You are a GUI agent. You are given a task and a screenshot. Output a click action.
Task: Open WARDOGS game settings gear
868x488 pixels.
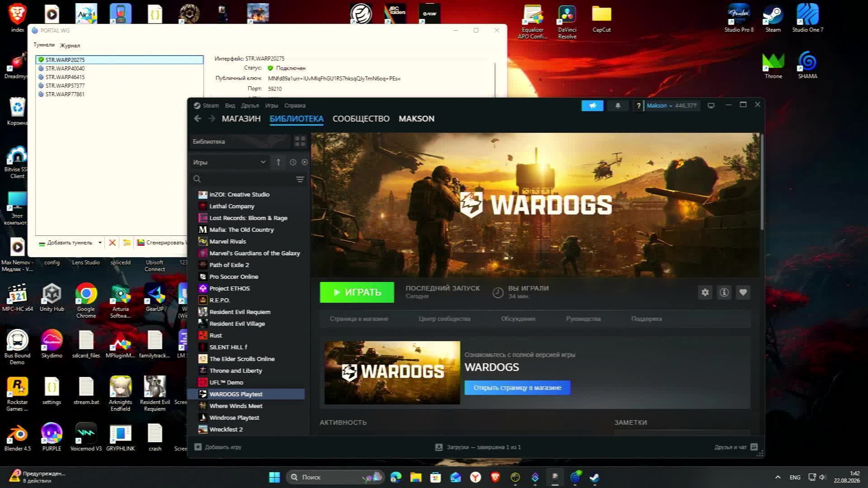(705, 292)
